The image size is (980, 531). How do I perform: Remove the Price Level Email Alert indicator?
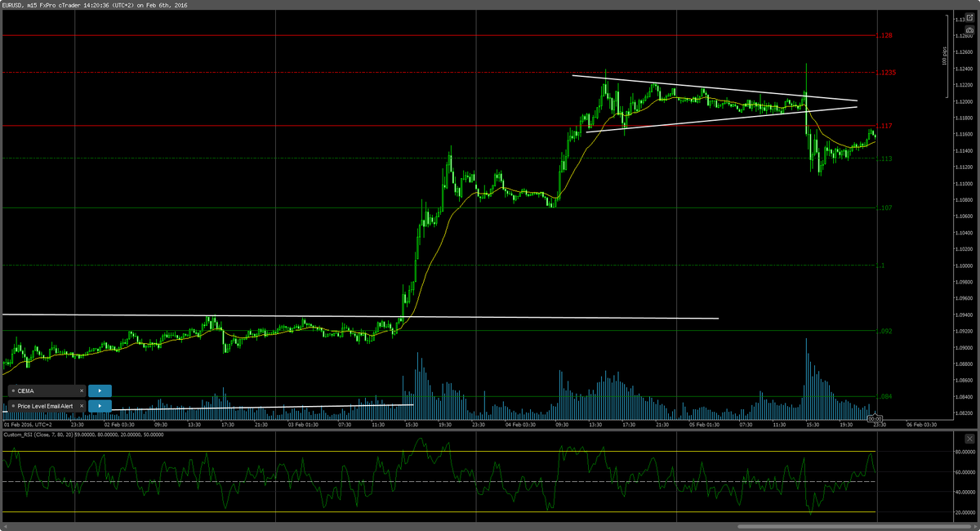coord(82,406)
